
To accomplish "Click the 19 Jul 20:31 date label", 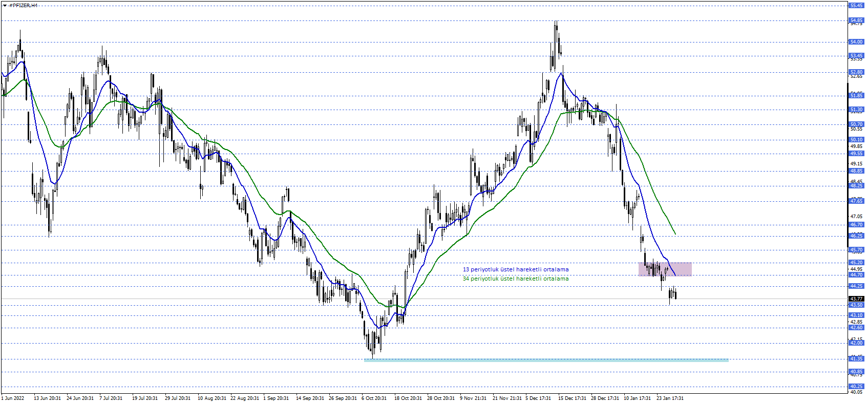I will tap(145, 398).
